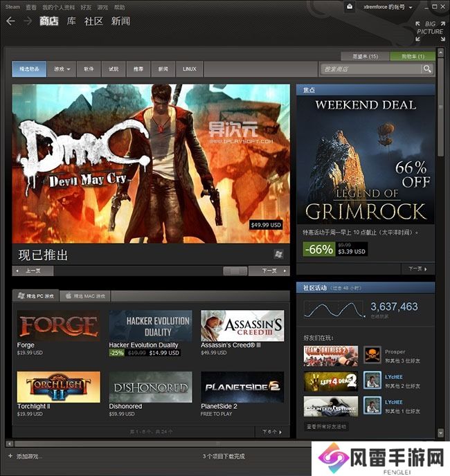
Task: Click the LYcHEE name beside Left 4 Dead 2
Action: click(394, 377)
